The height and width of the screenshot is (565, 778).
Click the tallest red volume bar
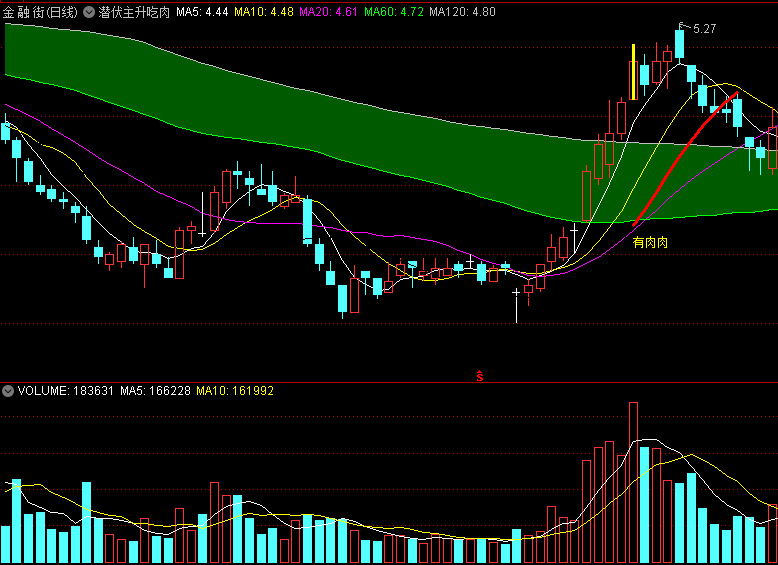(x=633, y=483)
